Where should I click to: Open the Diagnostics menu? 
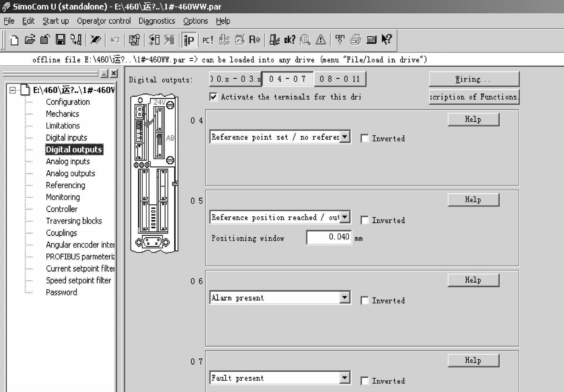click(x=157, y=21)
